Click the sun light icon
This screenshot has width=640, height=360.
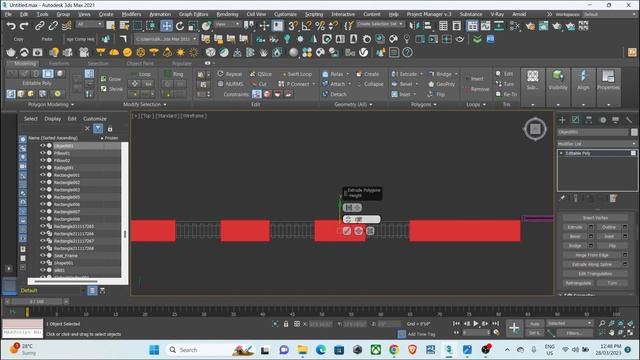[180, 52]
